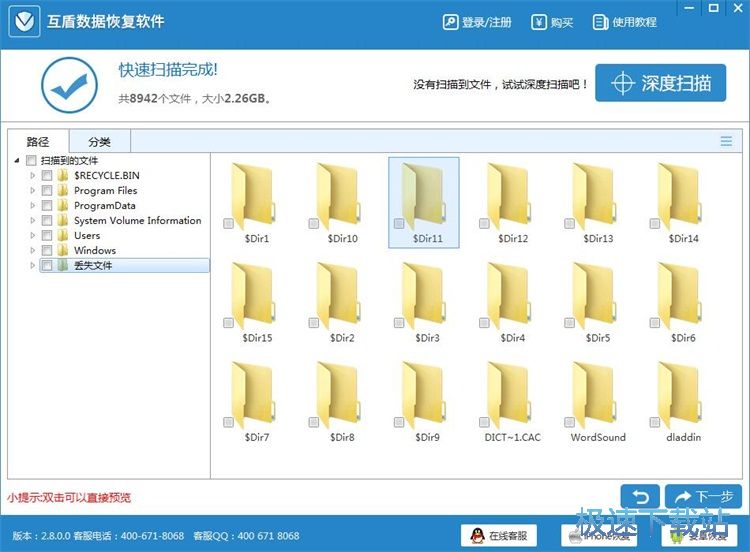This screenshot has height=552, width=750.
Task: Open 在线客服 online support
Action: (499, 535)
